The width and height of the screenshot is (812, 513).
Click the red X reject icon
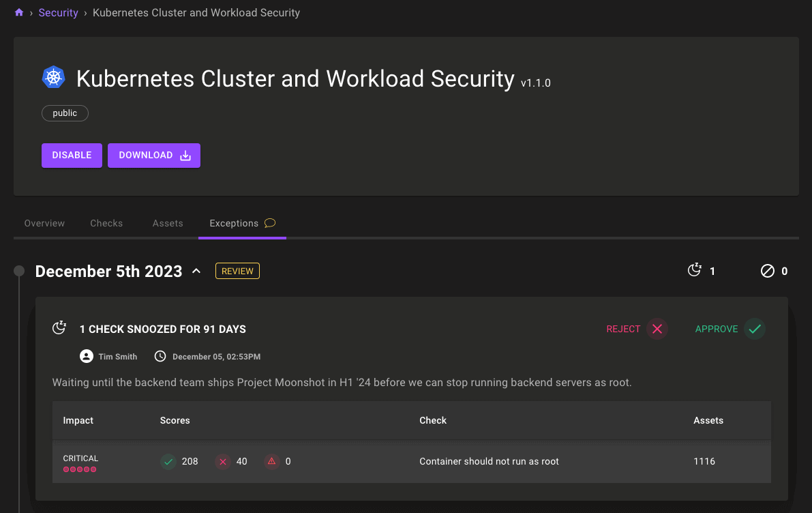click(657, 329)
